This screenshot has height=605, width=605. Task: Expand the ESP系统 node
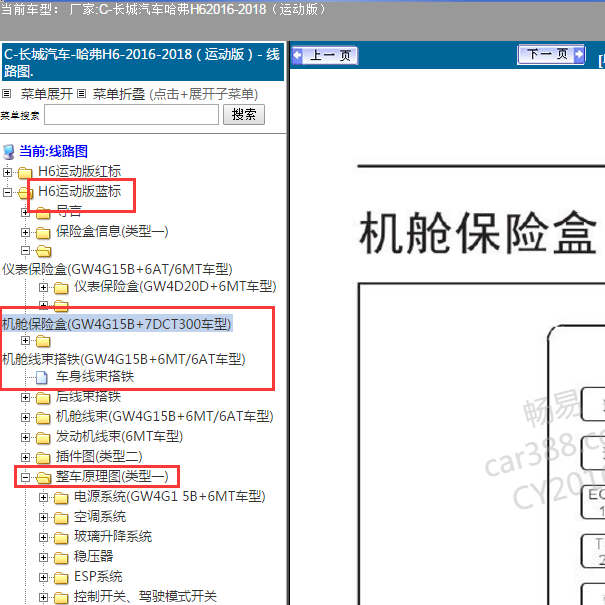pyautogui.click(x=43, y=578)
